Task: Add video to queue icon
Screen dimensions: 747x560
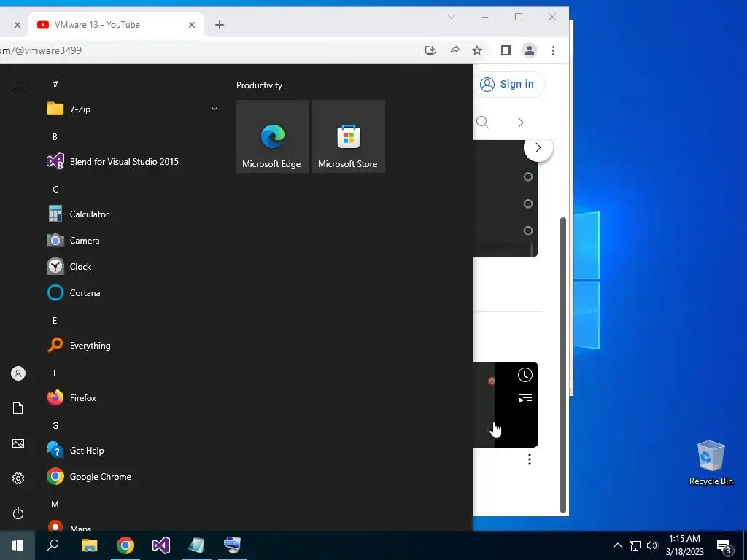Action: (525, 399)
